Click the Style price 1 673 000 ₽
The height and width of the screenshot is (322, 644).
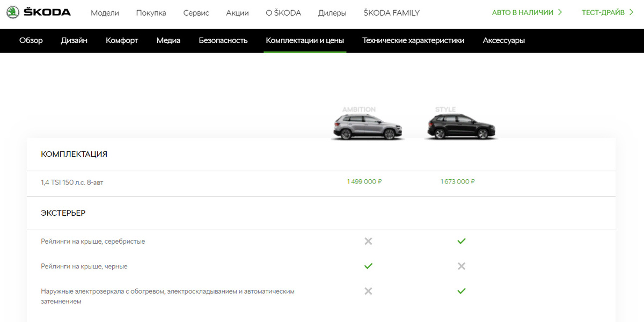click(458, 181)
